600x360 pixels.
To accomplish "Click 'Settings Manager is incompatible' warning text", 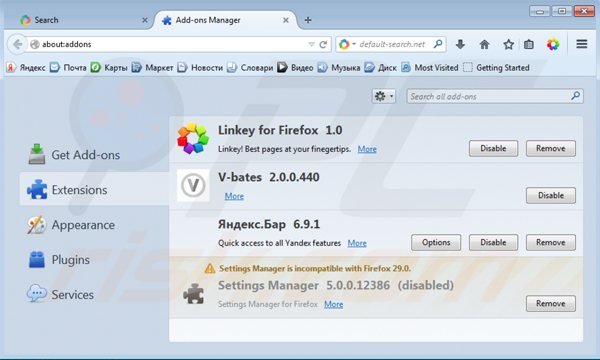I will [315, 269].
